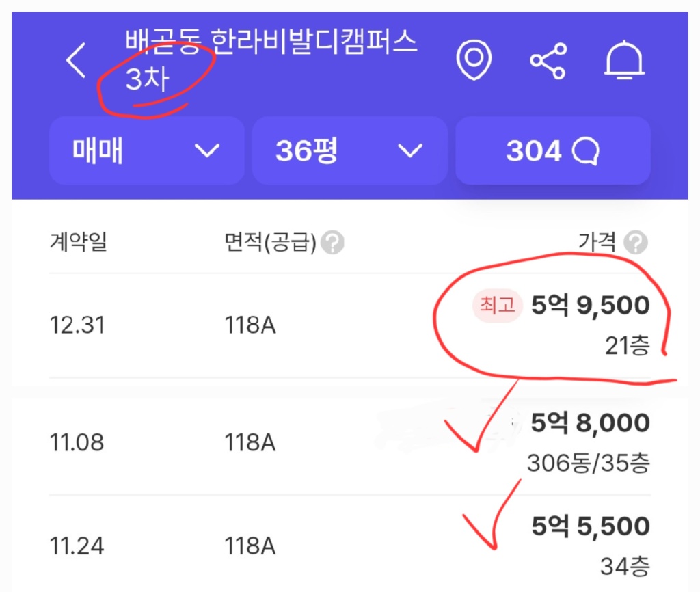
Task: Tap the back arrow icon
Action: pyautogui.click(x=76, y=61)
